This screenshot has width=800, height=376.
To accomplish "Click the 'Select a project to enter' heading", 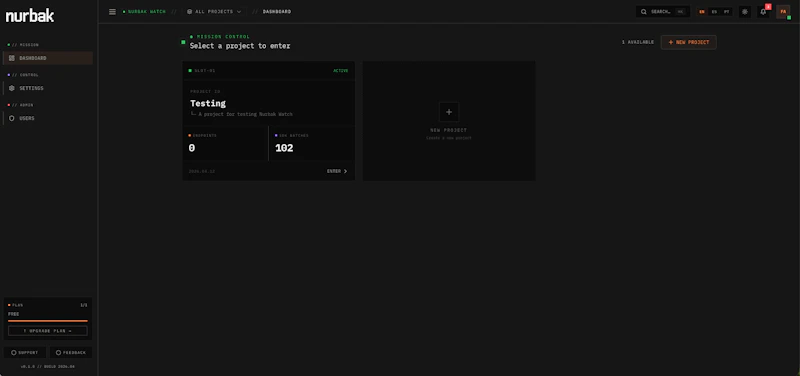I will click(240, 46).
